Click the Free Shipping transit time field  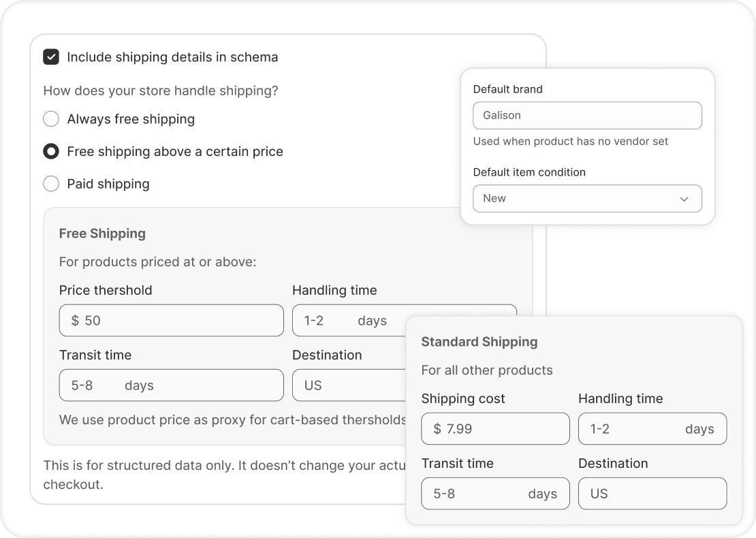(x=171, y=385)
